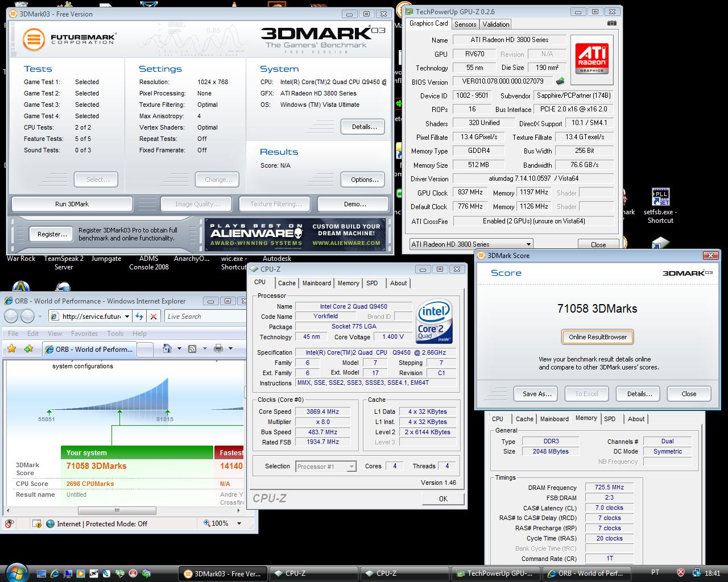Open the GPU-Z graphics card selector dropdown
This screenshot has height=582, width=728.
pos(528,244)
